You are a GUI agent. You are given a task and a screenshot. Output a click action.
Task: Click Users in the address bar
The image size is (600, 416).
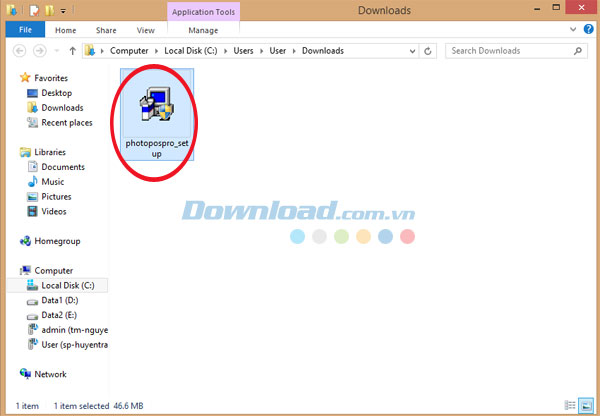coord(243,51)
